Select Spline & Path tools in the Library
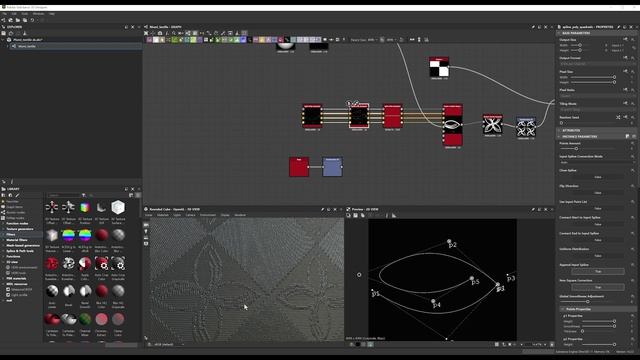Screen dimensions: 640x360 click(x=20, y=251)
